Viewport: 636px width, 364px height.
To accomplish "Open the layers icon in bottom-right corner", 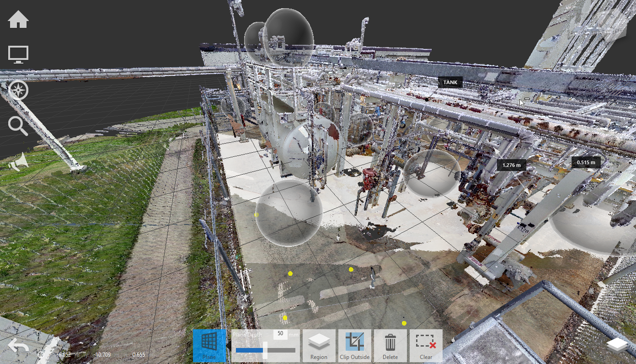I will (x=617, y=345).
